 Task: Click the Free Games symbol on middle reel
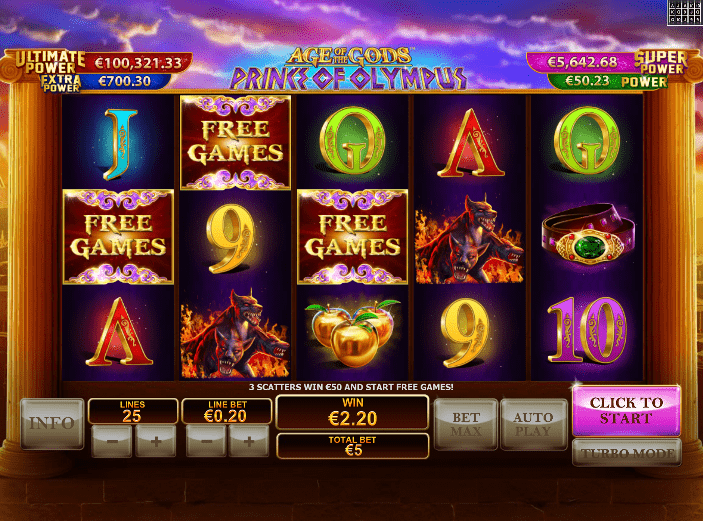click(352, 237)
